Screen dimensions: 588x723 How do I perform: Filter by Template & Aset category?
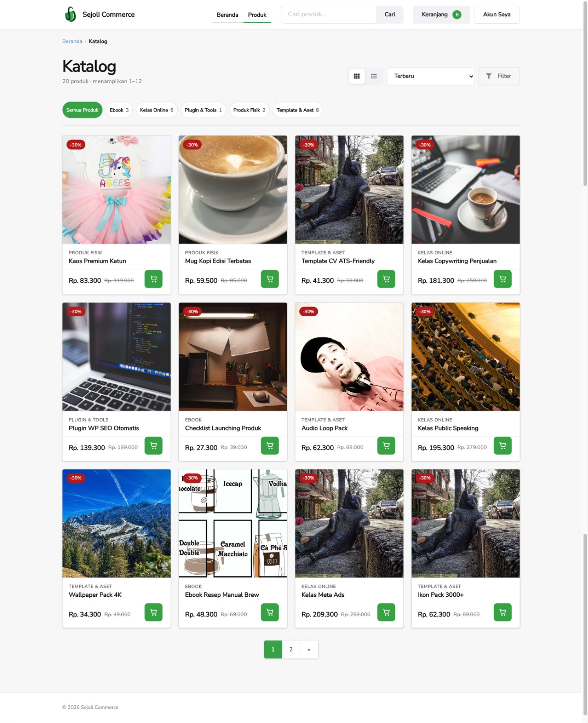tap(298, 110)
